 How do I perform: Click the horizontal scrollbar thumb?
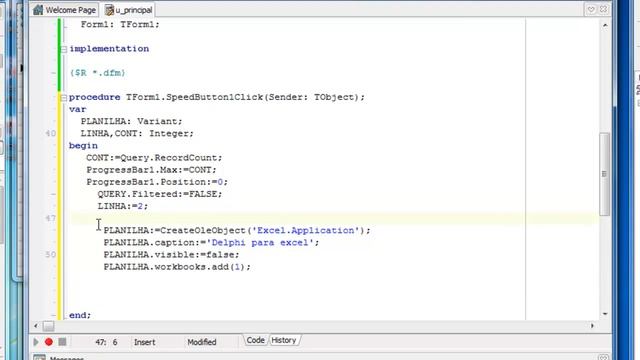(49, 326)
